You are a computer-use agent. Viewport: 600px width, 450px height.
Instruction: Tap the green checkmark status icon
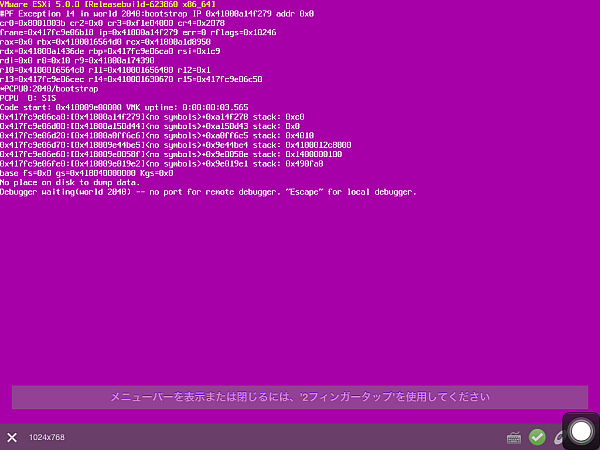(x=537, y=437)
